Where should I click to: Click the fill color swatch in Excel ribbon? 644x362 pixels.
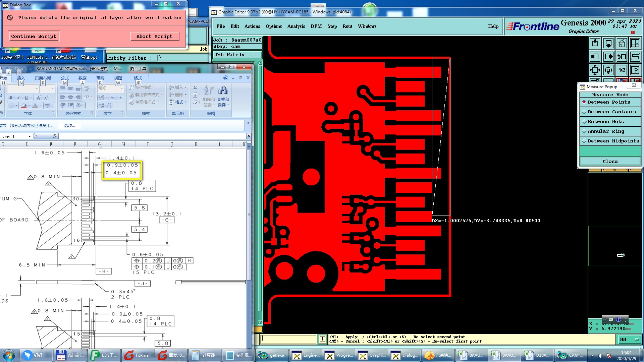(24, 106)
